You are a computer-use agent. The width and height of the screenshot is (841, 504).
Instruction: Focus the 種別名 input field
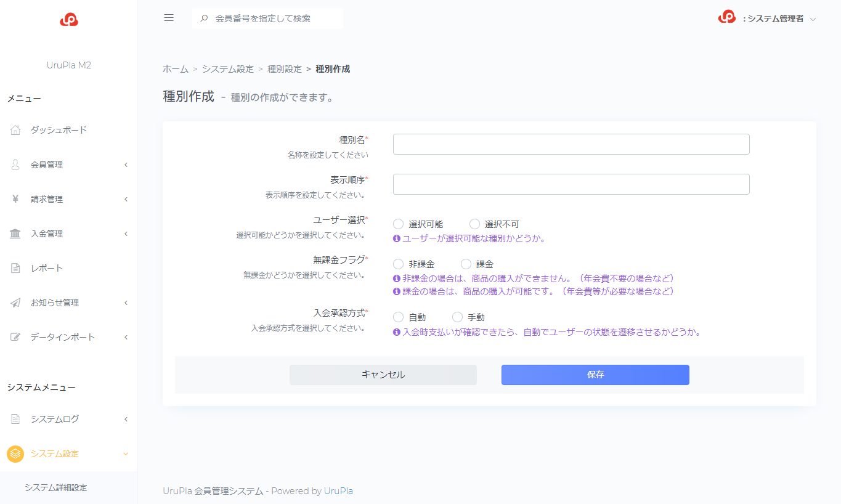[x=571, y=144]
